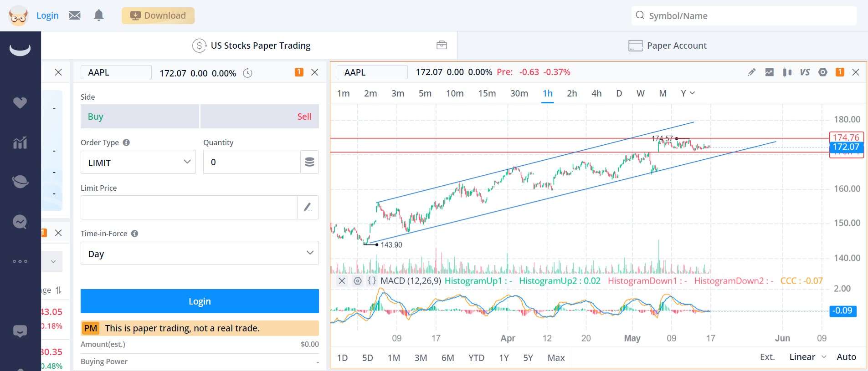Open the LIMIT order type dropdown
Screen dimensions: 868x371
click(138, 162)
